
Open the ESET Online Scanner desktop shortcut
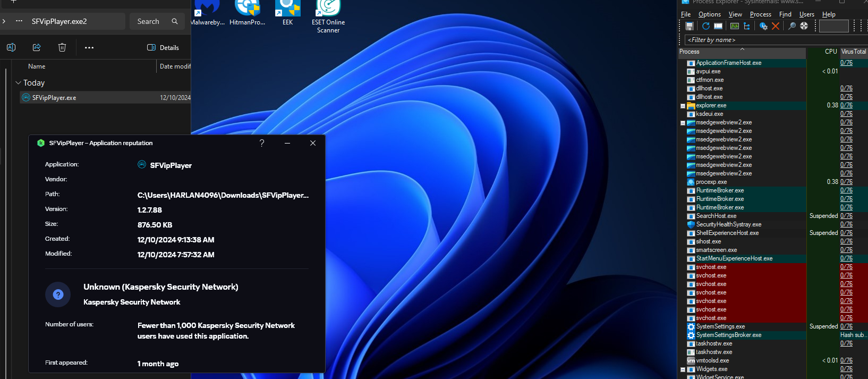328,16
